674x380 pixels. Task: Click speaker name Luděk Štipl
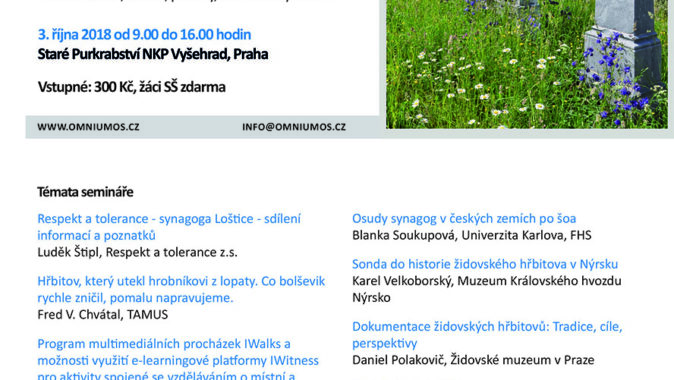pos(68,252)
